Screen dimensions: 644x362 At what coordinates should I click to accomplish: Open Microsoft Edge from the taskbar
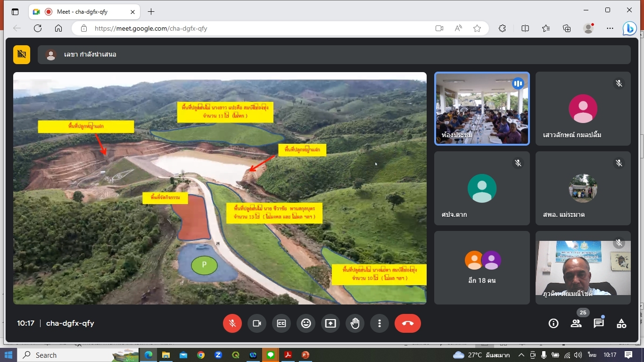(149, 355)
